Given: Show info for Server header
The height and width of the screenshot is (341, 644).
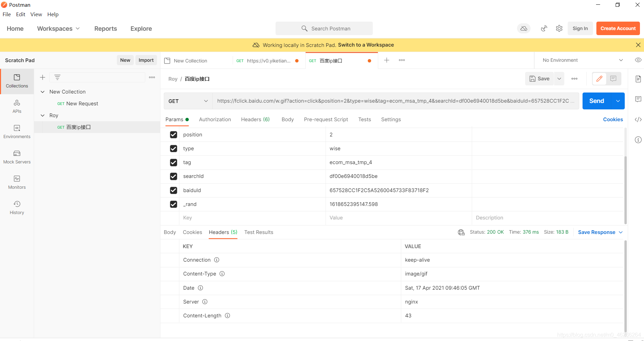Looking at the screenshot, I should coord(205,302).
